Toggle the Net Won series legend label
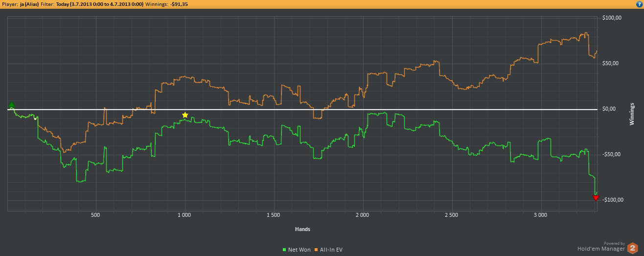This screenshot has width=644, height=256. click(299, 250)
